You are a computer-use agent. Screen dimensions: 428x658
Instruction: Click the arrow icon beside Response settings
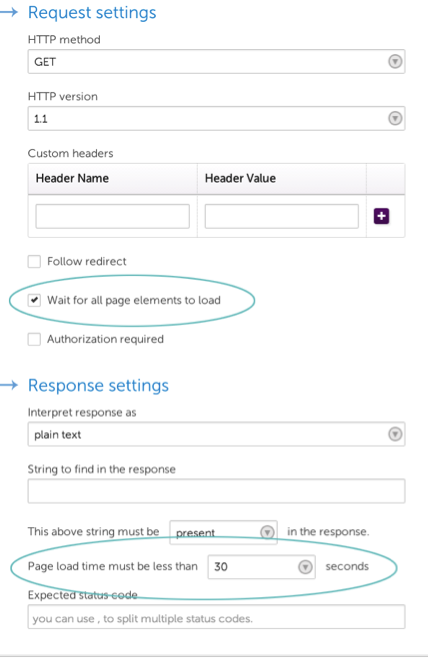pyautogui.click(x=9, y=384)
